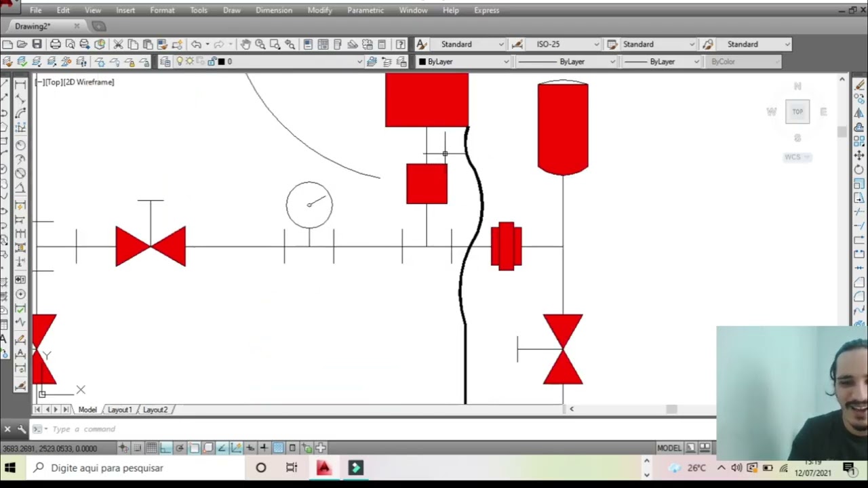Open the Draw menu

232,10
